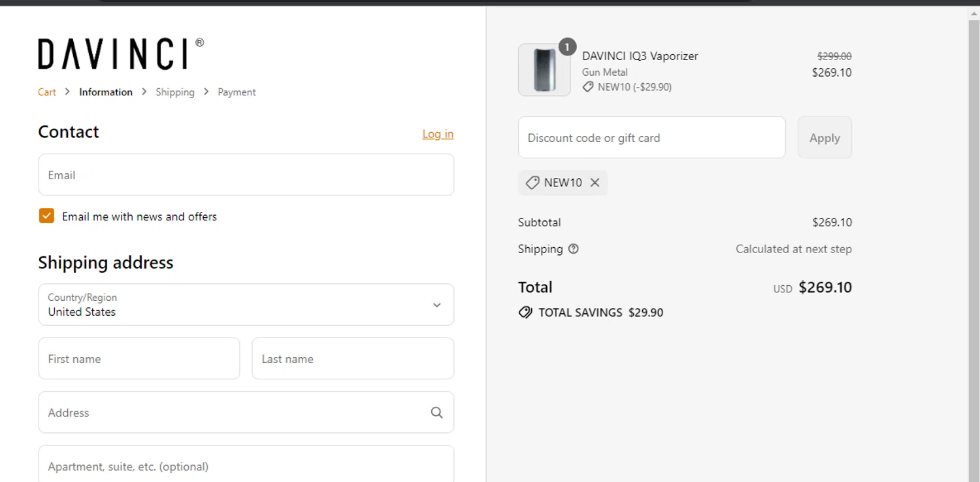Click the total savings tag icon
Image resolution: width=980 pixels, height=482 pixels.
[x=525, y=313]
